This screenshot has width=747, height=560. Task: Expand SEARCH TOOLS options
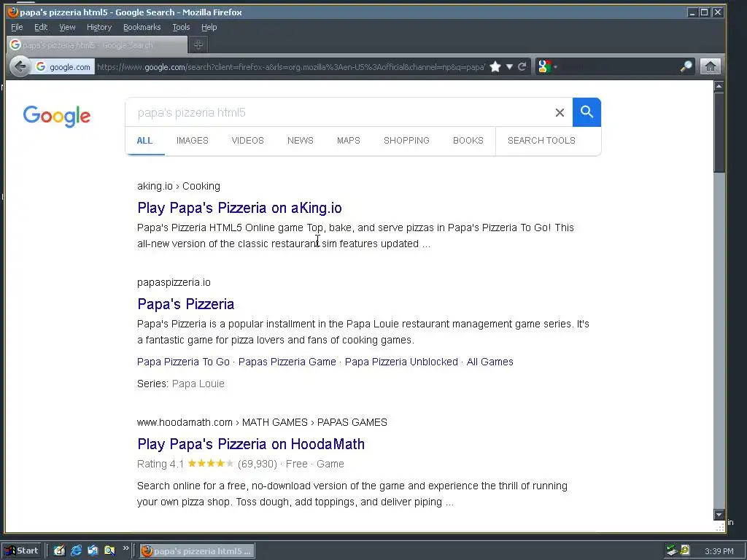541,141
